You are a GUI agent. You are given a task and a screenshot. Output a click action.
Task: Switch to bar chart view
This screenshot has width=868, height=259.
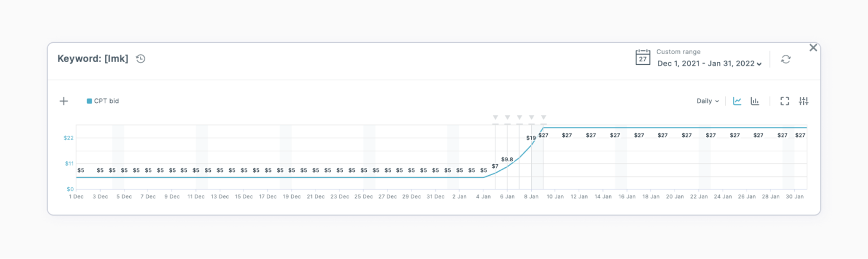coord(755,101)
